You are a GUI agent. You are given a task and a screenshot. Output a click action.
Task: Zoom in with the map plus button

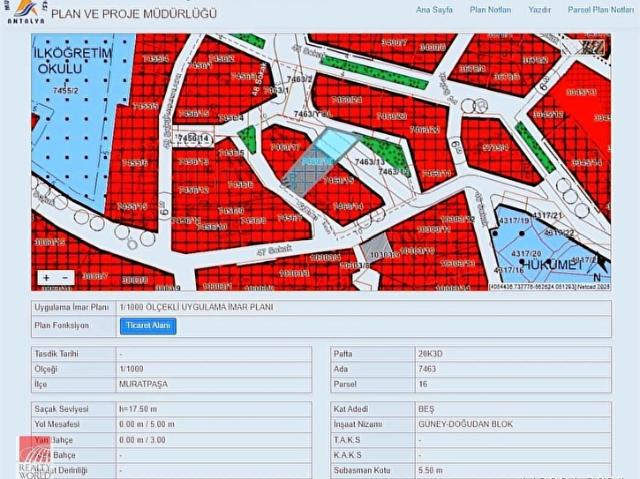click(46, 277)
